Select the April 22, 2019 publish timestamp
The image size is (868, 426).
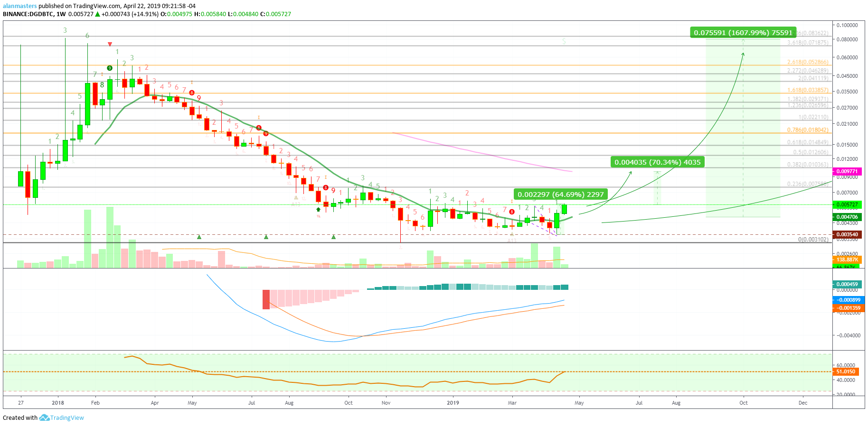tap(159, 6)
